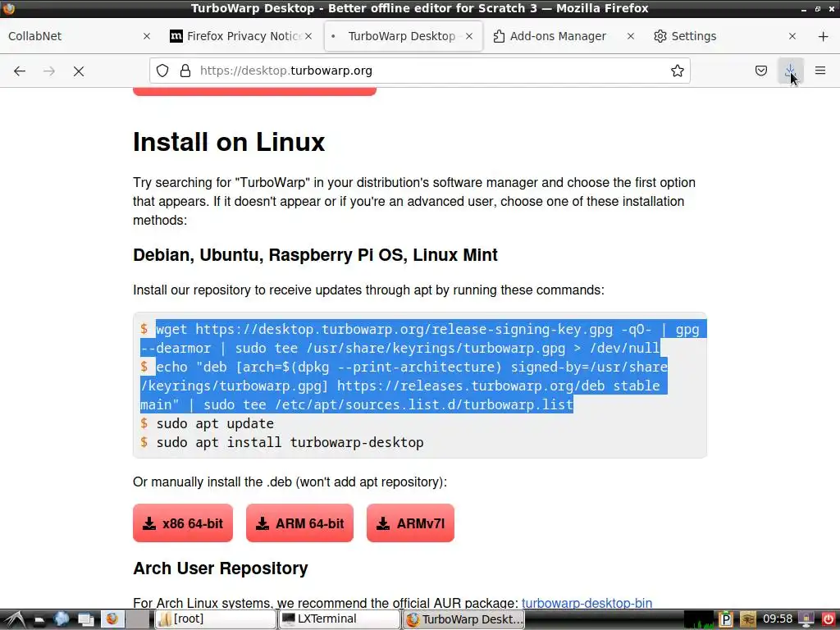Go back to the previous page

pos(20,71)
